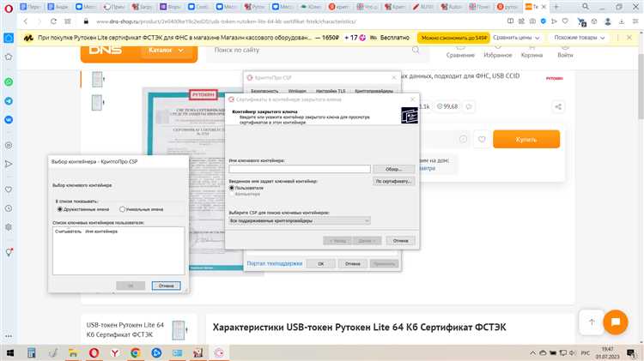Viewport: 644px width, 361px height.
Task: Expand the Каталог dropdown on DNS
Action: pyautogui.click(x=167, y=50)
